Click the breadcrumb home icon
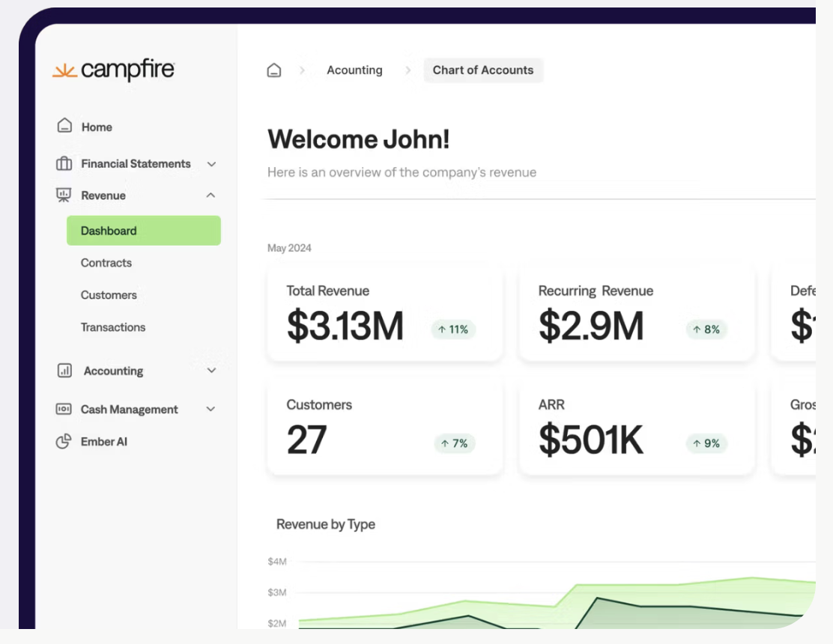This screenshot has width=833, height=644. (274, 70)
